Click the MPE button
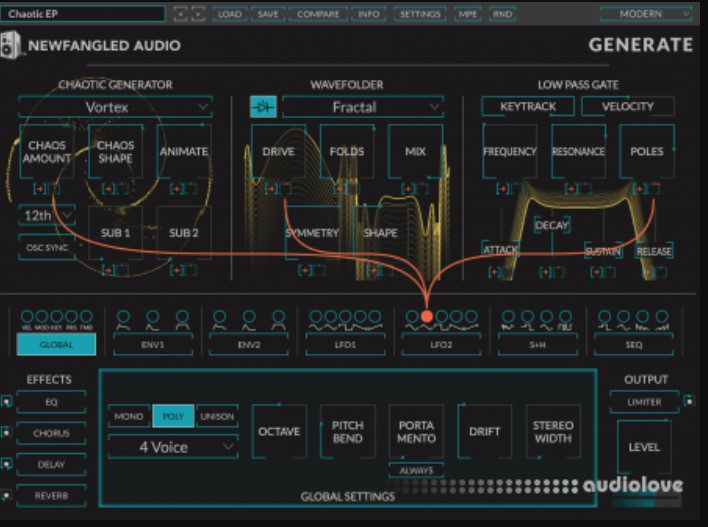The image size is (708, 527). 467,14
